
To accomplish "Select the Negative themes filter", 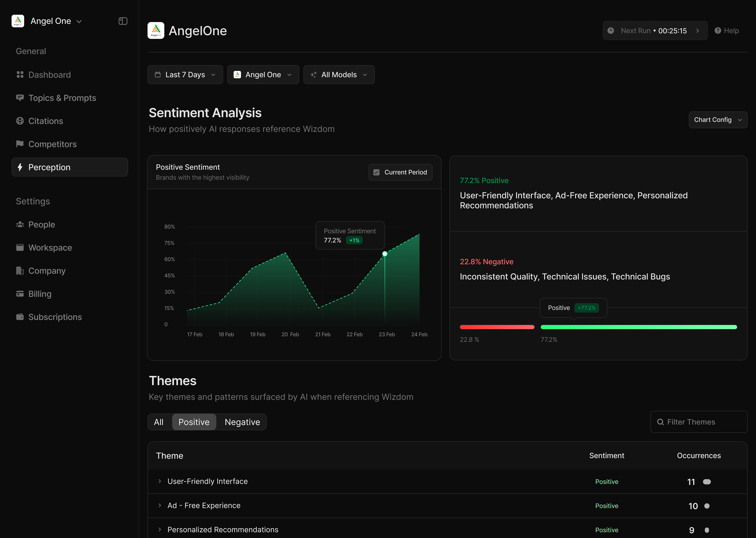I will coord(242,422).
